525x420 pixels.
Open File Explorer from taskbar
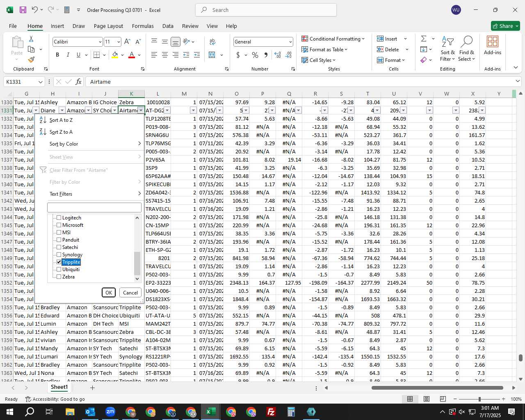[70, 411]
